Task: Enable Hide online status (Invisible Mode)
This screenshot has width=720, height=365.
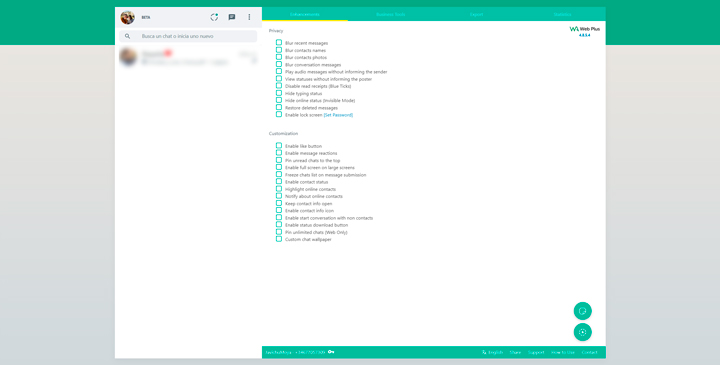Action: (x=279, y=100)
